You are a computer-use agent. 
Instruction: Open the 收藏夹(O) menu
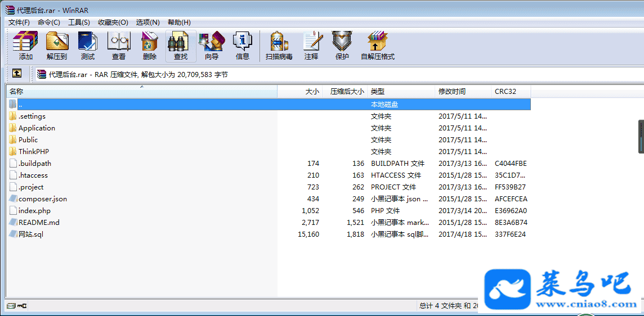[x=113, y=22]
